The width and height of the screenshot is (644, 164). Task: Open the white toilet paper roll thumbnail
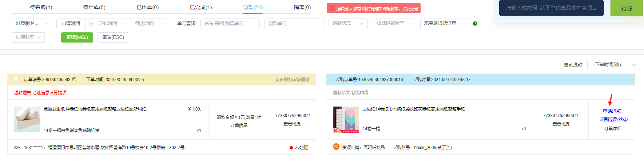pyautogui.click(x=27, y=119)
